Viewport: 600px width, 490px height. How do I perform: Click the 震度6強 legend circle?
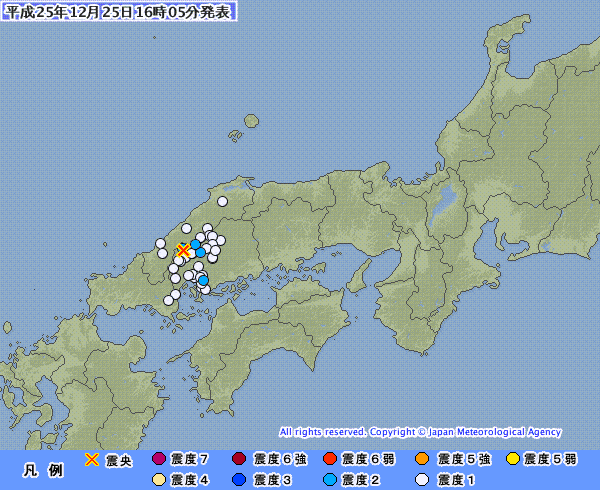239,459
